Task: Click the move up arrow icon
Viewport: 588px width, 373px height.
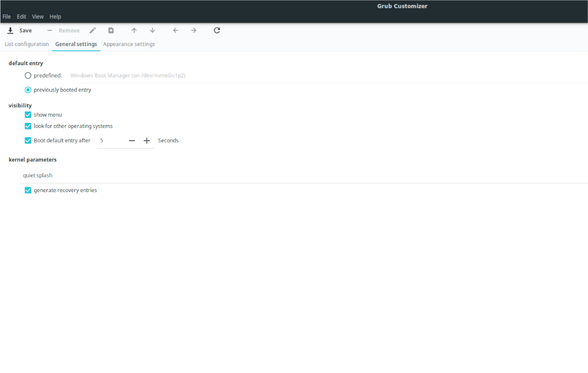Action: 134,30
